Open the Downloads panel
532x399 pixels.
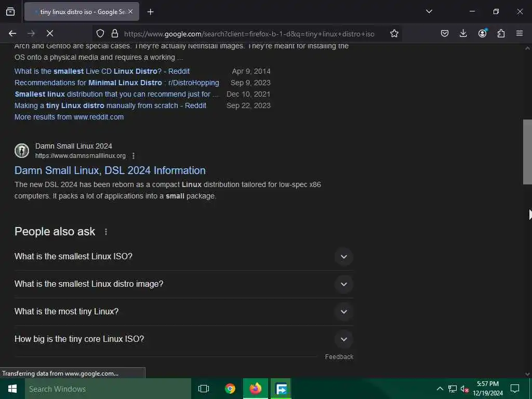click(x=463, y=33)
